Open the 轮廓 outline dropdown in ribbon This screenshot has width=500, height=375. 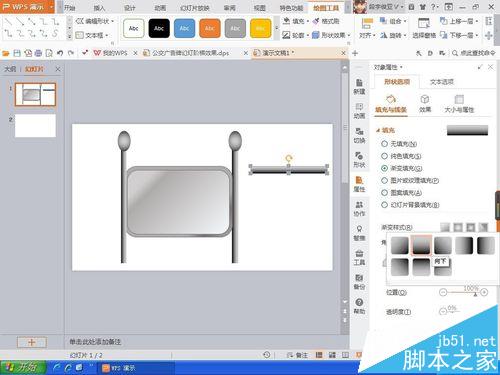[x=295, y=35]
